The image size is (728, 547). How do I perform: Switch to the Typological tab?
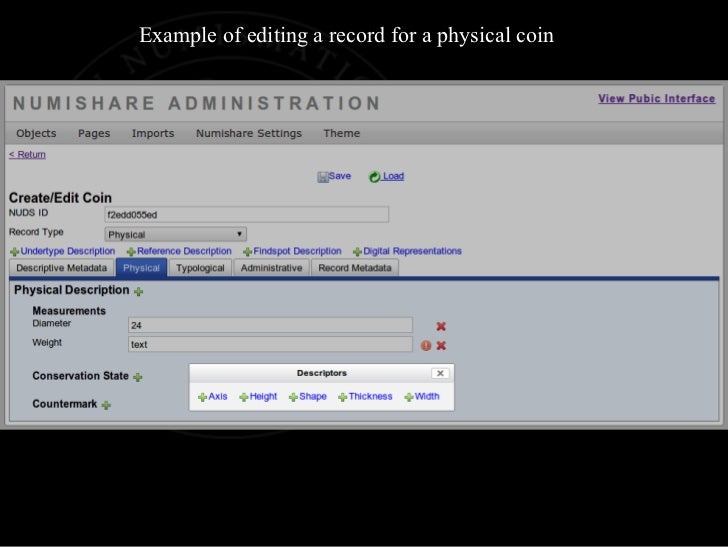(200, 268)
